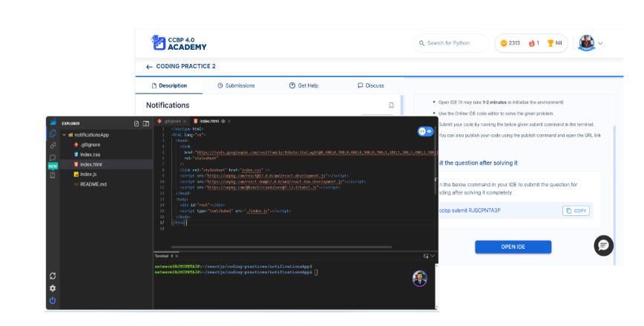This screenshot has height=326, width=644.
Task: Click the round avatar in the terminal area
Action: [420, 278]
